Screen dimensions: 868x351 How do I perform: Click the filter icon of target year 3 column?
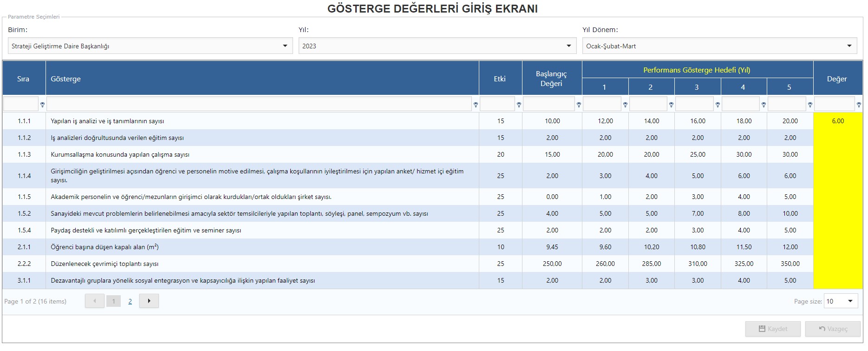(718, 105)
